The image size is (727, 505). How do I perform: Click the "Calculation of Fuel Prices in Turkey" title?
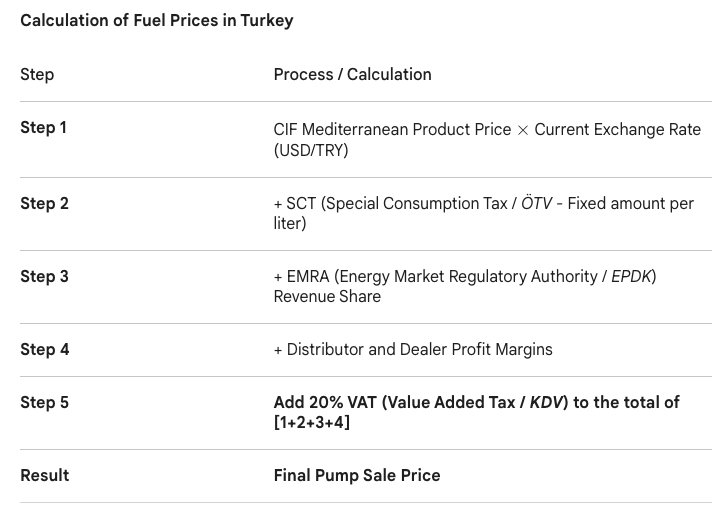click(157, 21)
